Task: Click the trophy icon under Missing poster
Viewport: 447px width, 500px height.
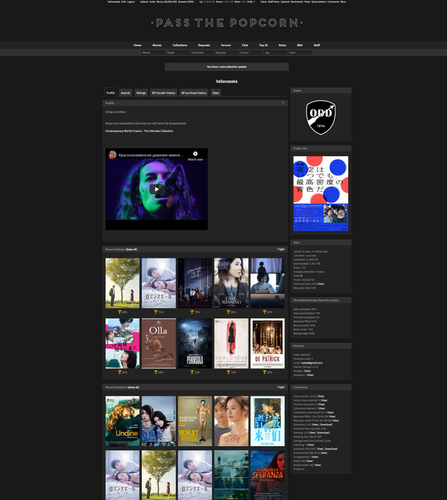Action: point(228,312)
